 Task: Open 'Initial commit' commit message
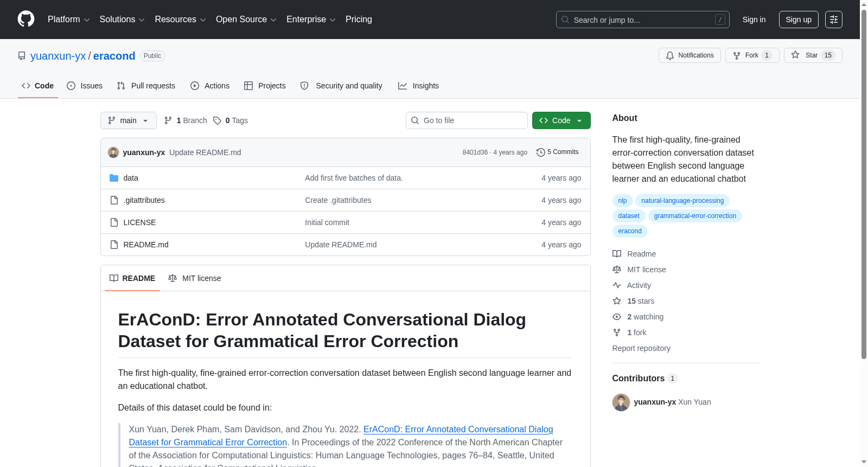pos(327,222)
